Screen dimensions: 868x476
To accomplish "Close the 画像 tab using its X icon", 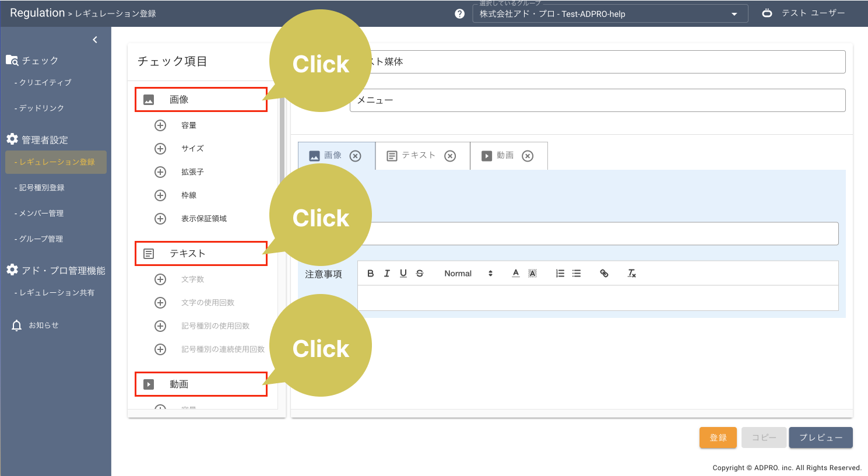I will click(356, 156).
